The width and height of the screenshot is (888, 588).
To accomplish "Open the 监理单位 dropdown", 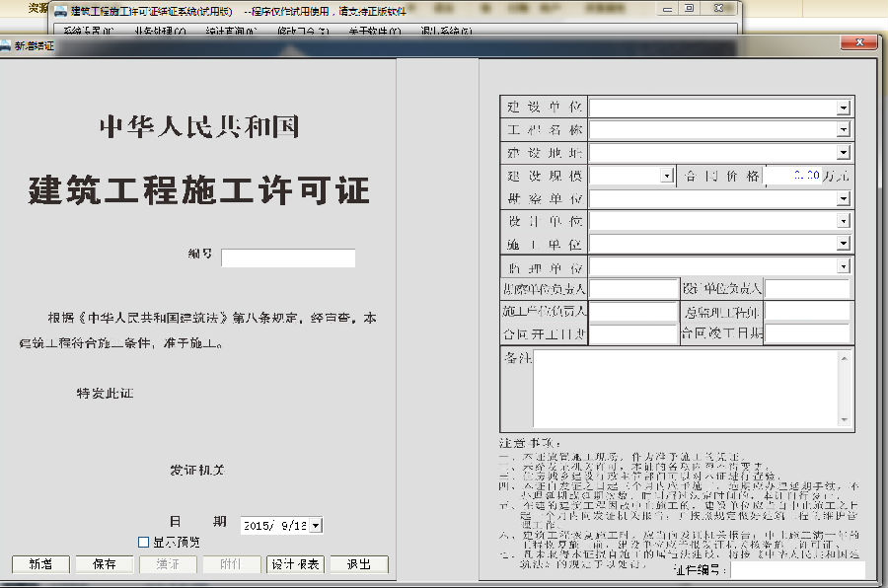I will 844,266.
